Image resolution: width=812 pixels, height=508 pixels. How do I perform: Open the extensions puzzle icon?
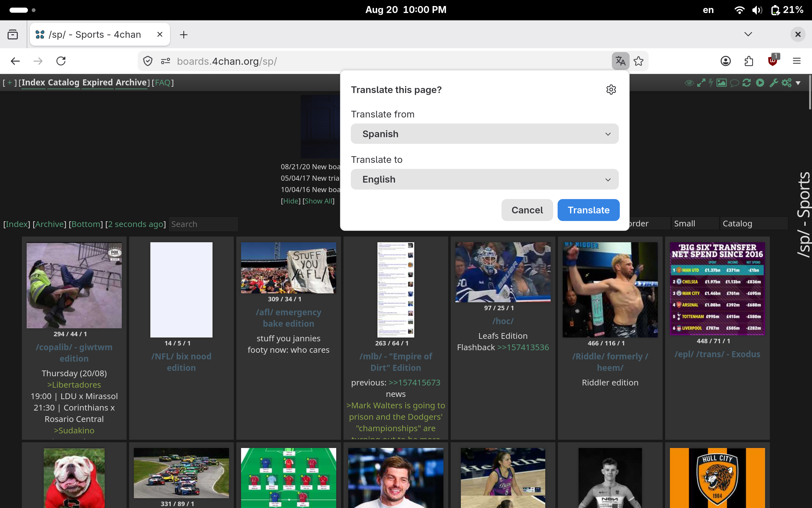coord(749,61)
